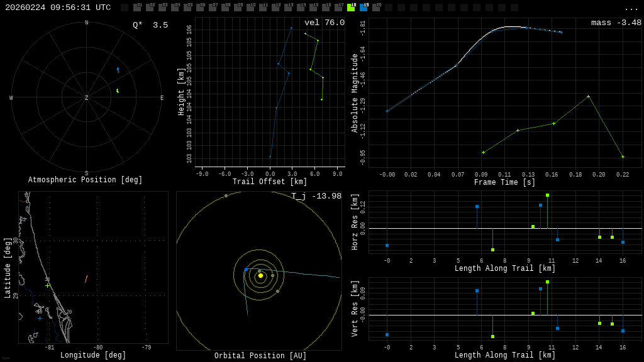Click the Vert Res [km] axis label
Image resolution: width=644 pixels, height=362 pixels.
tap(355, 309)
